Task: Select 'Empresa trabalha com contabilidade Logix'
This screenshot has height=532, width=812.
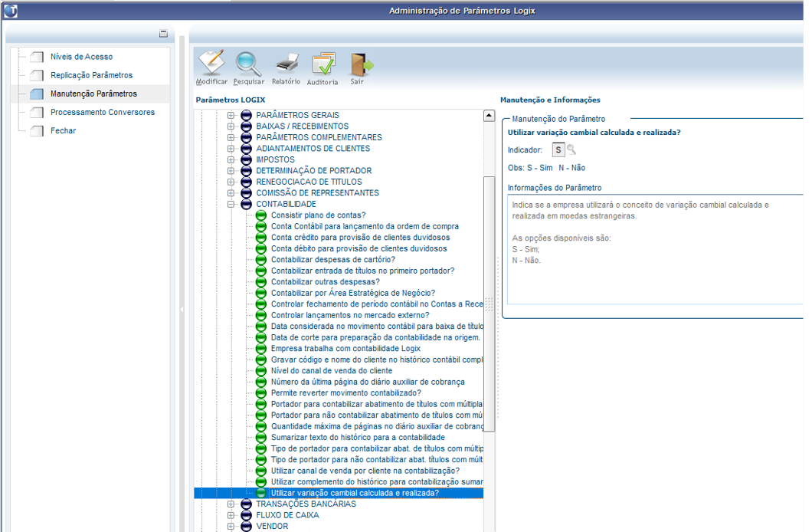Action: click(x=345, y=349)
